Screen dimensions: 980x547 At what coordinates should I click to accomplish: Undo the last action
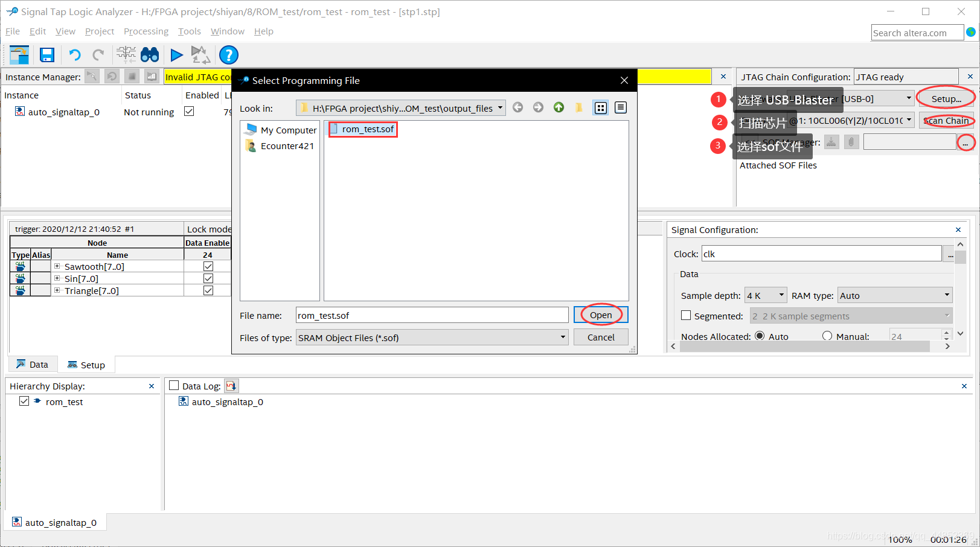click(74, 55)
